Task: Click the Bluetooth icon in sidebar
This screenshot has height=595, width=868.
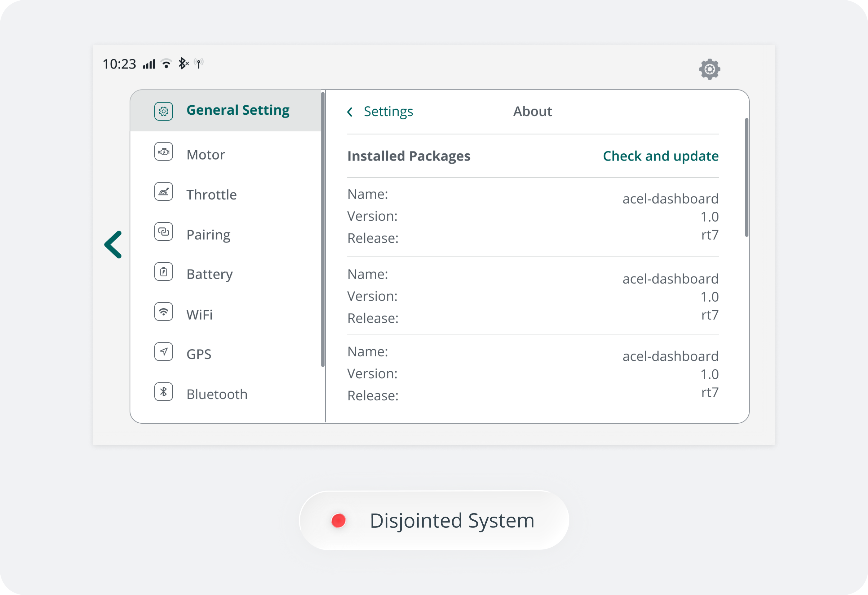Action: point(164,392)
